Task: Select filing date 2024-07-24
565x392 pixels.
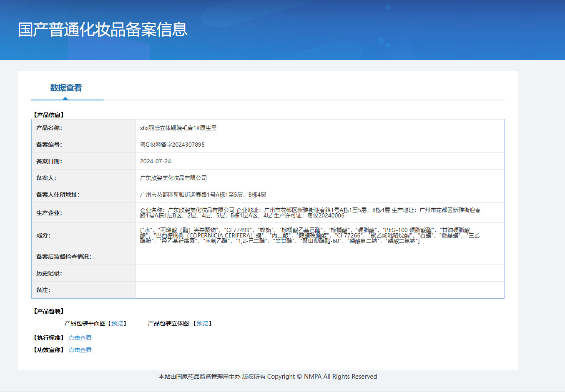Action: click(156, 161)
